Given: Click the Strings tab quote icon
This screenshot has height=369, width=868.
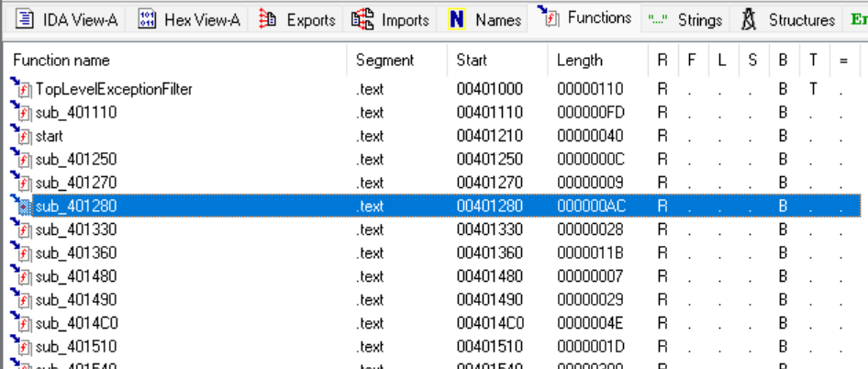Looking at the screenshot, I should tap(658, 21).
